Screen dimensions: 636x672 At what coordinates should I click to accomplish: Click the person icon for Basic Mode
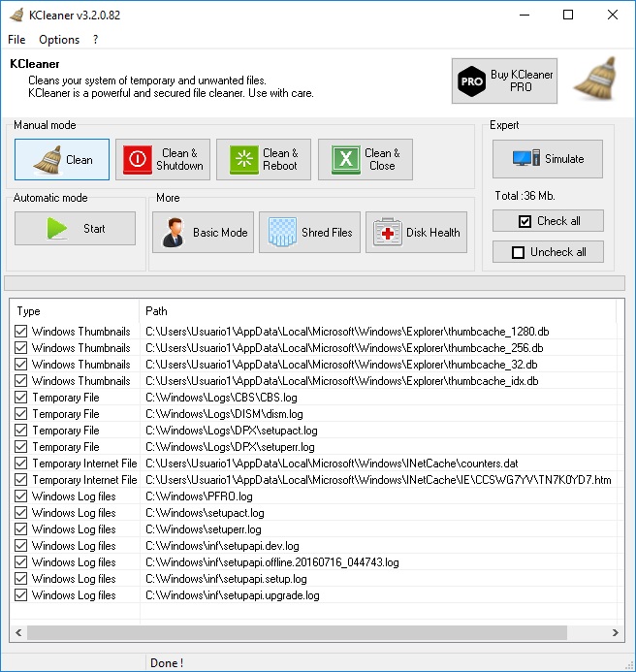[x=174, y=233]
